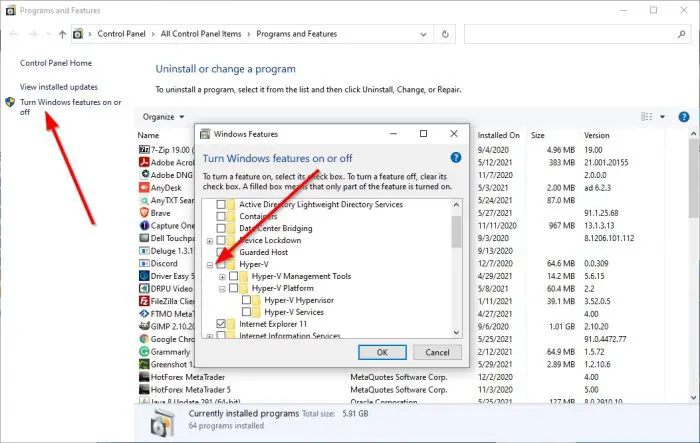Open the address bar history dropdown
The width and height of the screenshot is (700, 443).
[423, 34]
